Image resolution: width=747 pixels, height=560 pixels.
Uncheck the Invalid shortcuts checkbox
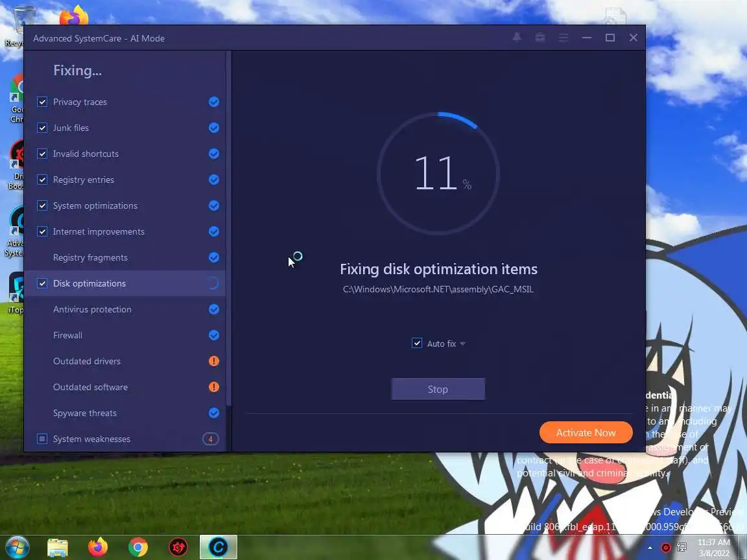42,154
